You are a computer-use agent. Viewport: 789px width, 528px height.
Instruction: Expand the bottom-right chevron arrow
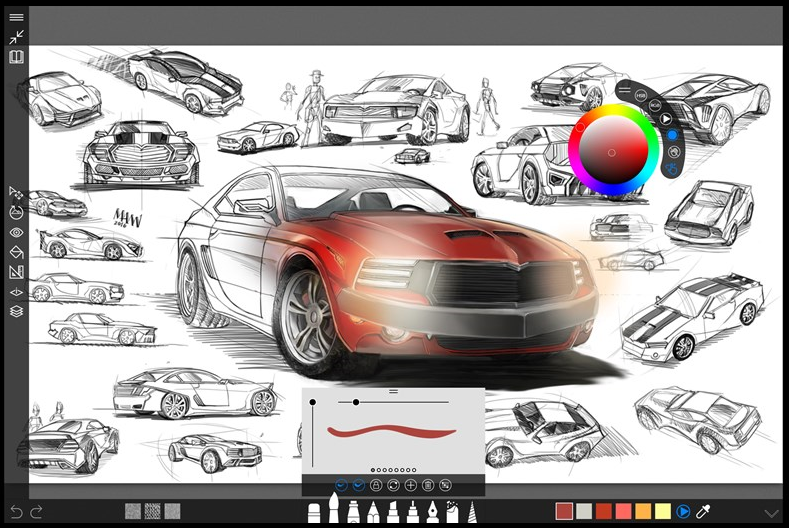[x=771, y=513]
